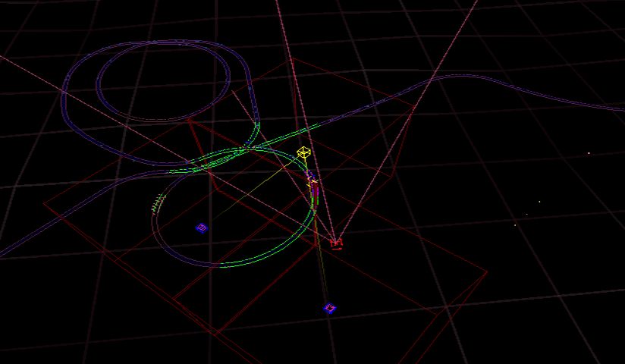Select the green dashed segment on circle's left side
The width and height of the screenshot is (625, 364).
pos(159,203)
